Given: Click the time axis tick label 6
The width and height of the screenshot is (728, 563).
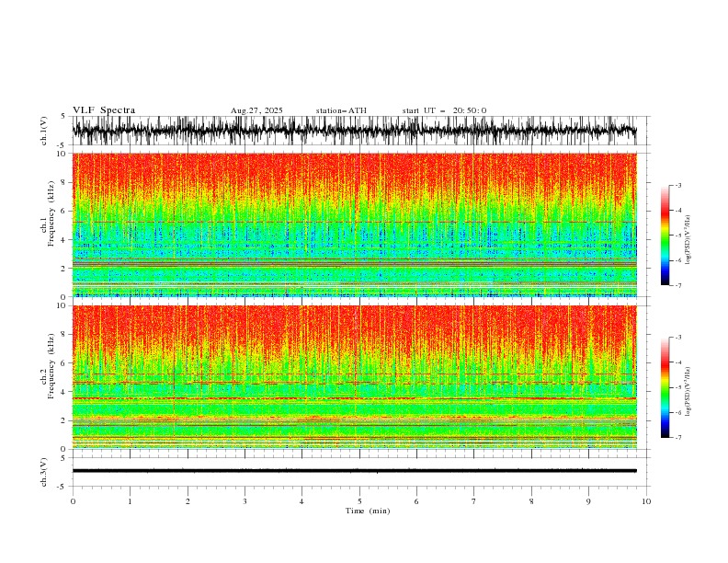Looking at the screenshot, I should click(416, 501).
